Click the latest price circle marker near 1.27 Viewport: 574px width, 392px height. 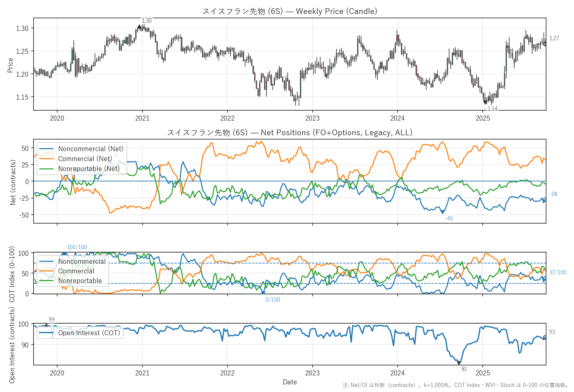pyautogui.click(x=545, y=44)
